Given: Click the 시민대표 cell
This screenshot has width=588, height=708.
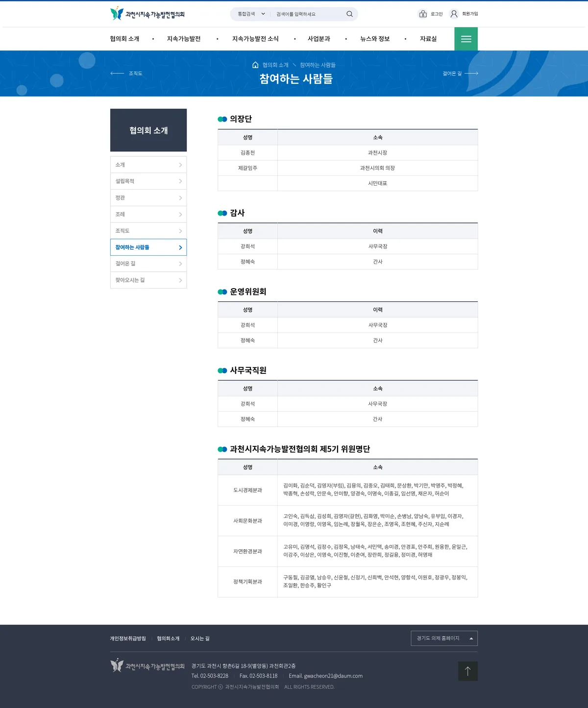Looking at the screenshot, I should 377,183.
